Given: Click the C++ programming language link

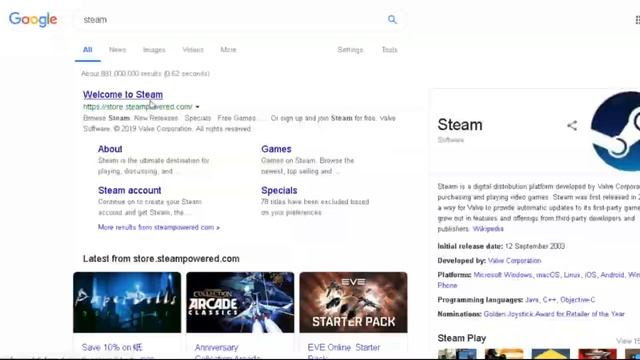Looking at the screenshot, I should (549, 300).
